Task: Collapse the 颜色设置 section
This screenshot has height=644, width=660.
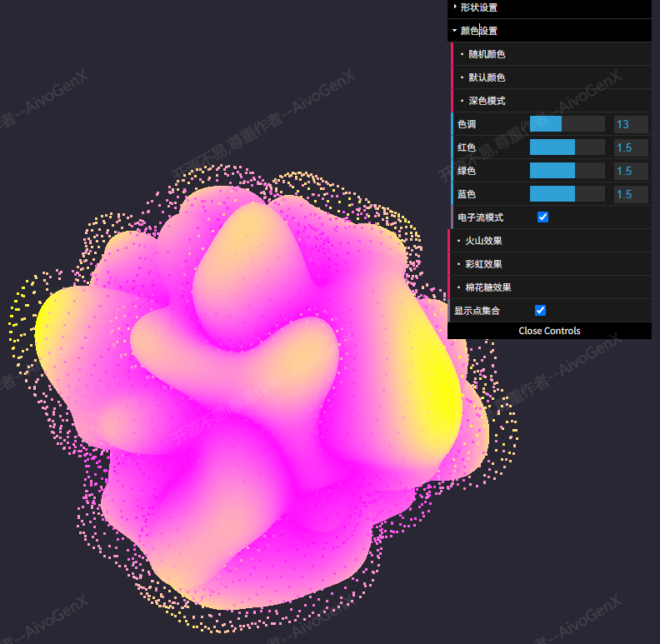Action: (x=479, y=31)
